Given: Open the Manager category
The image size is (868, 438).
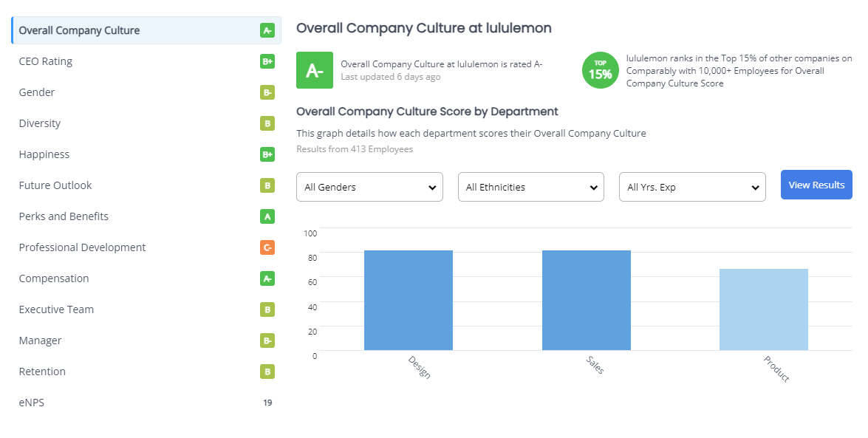Looking at the screenshot, I should click(x=146, y=341).
